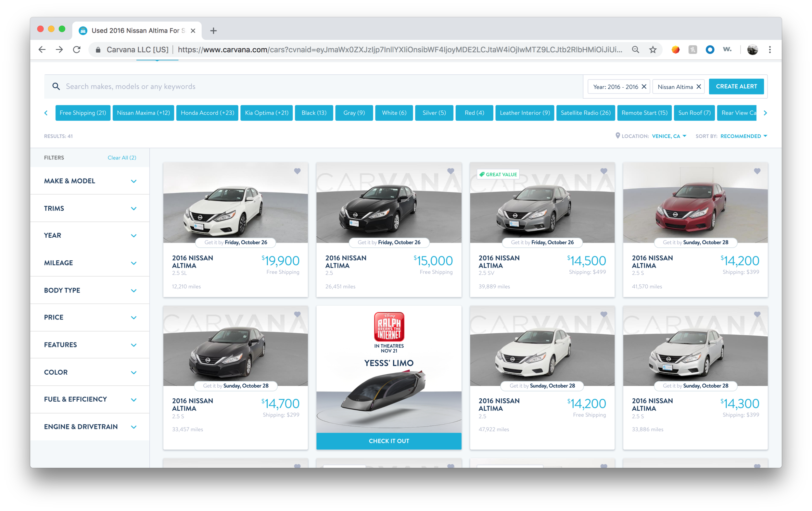Open the Venice, CA location dropdown
This screenshot has height=511, width=812.
(669, 136)
